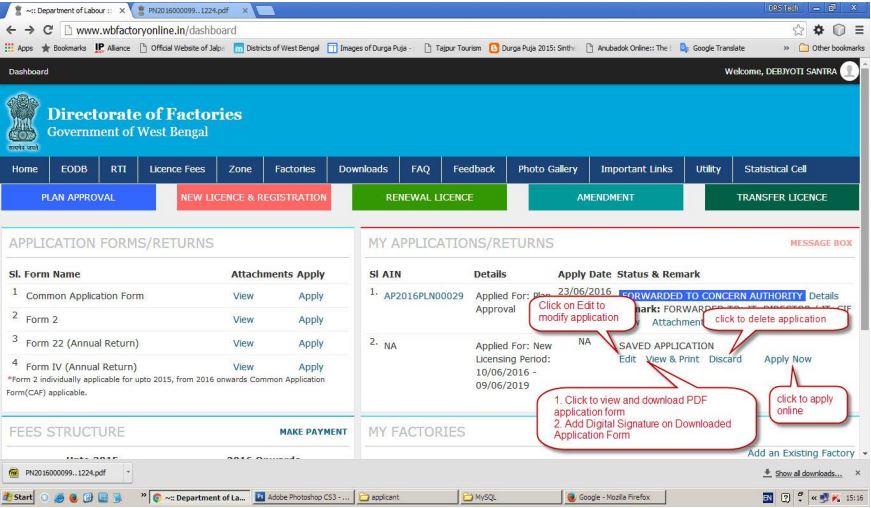Bookmark this page with the star icon
Screen dimensions: 871x508
[798, 30]
